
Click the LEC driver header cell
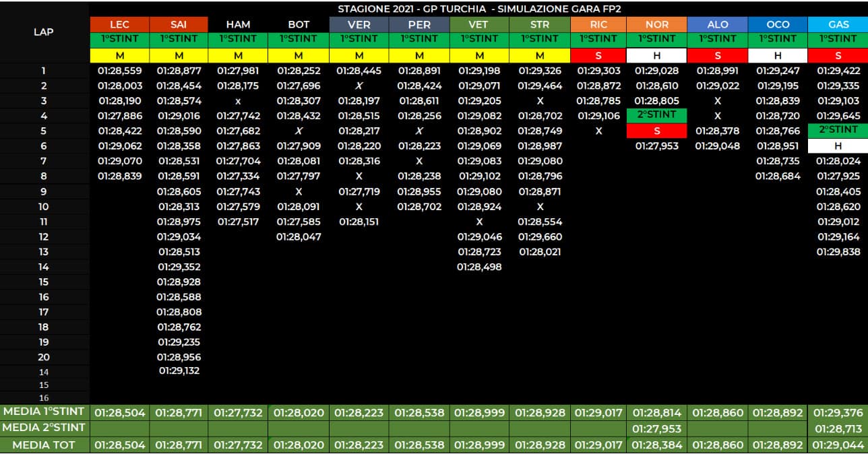pyautogui.click(x=119, y=25)
